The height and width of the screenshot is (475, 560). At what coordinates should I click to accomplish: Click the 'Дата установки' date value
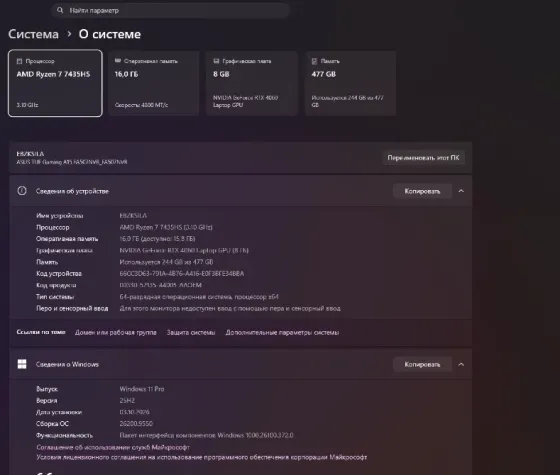[135, 412]
